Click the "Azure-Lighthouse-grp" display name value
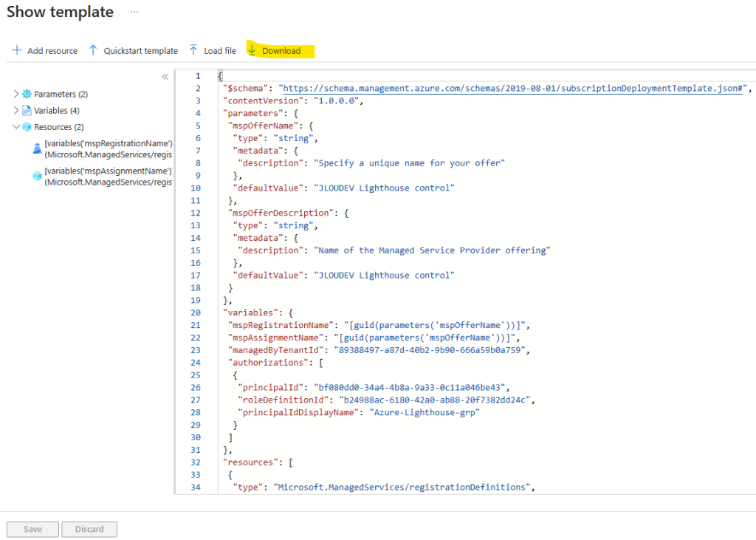This screenshot has height=540, width=756. click(x=425, y=413)
